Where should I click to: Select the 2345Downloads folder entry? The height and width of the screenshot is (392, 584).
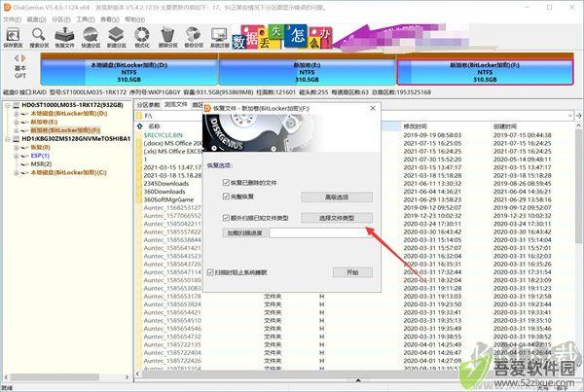click(166, 184)
